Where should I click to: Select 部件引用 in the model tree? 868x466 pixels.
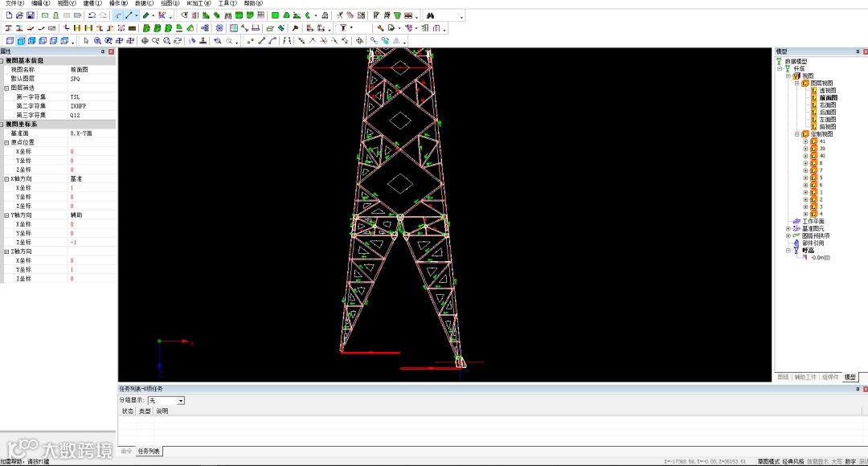pos(813,243)
